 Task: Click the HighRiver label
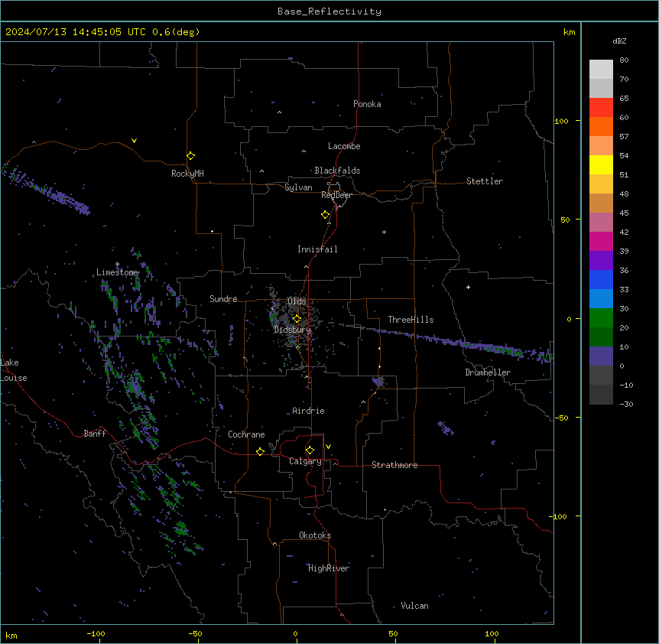point(329,568)
